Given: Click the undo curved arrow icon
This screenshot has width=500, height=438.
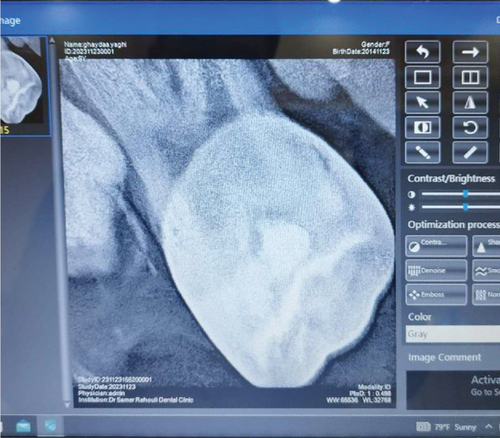Looking at the screenshot, I should point(422,52).
